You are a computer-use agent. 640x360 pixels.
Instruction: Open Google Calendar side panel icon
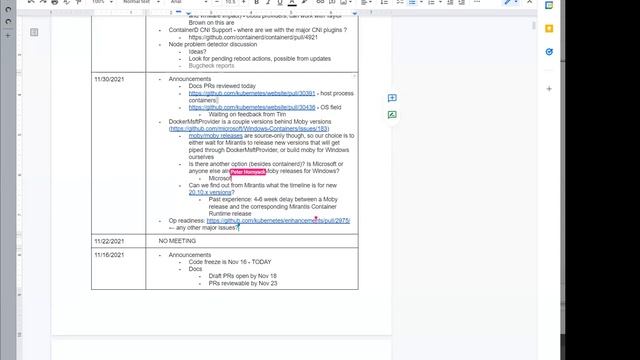pyautogui.click(x=549, y=5)
